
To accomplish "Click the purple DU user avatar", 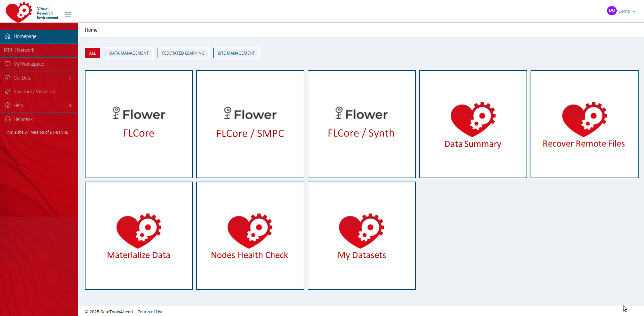I will [611, 11].
